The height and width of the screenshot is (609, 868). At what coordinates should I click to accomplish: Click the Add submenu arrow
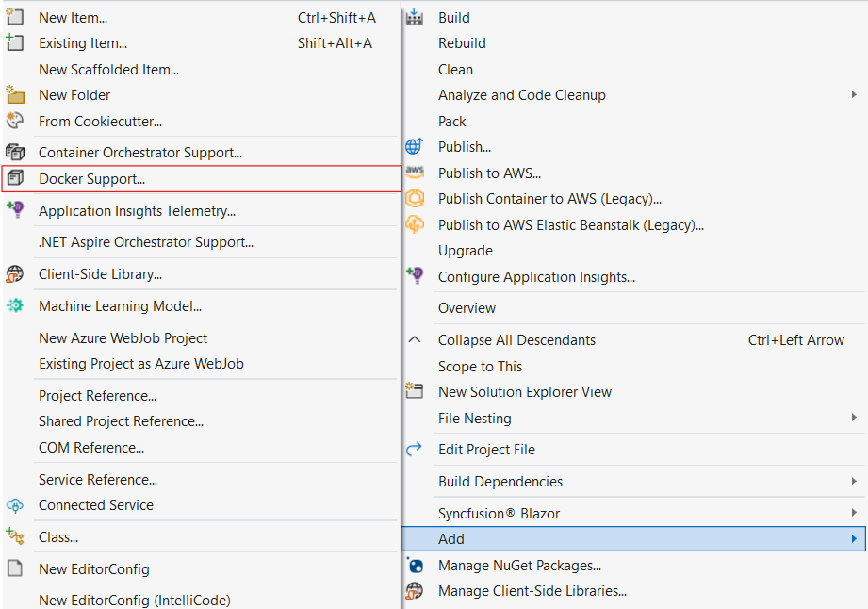pos(854,538)
